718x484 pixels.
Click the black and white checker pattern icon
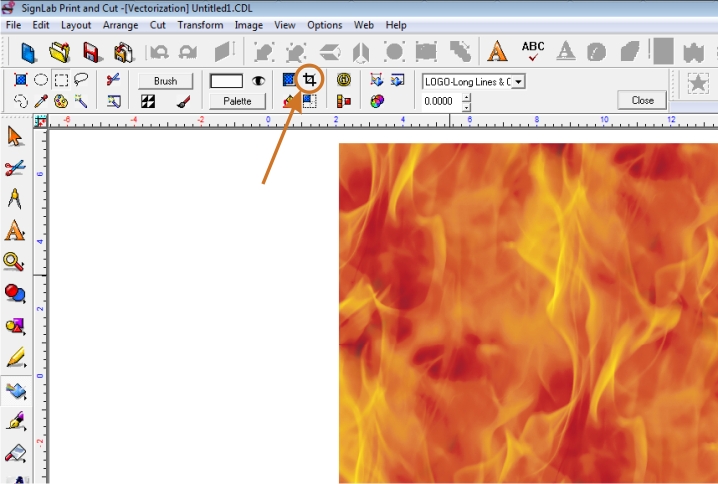[x=147, y=101]
